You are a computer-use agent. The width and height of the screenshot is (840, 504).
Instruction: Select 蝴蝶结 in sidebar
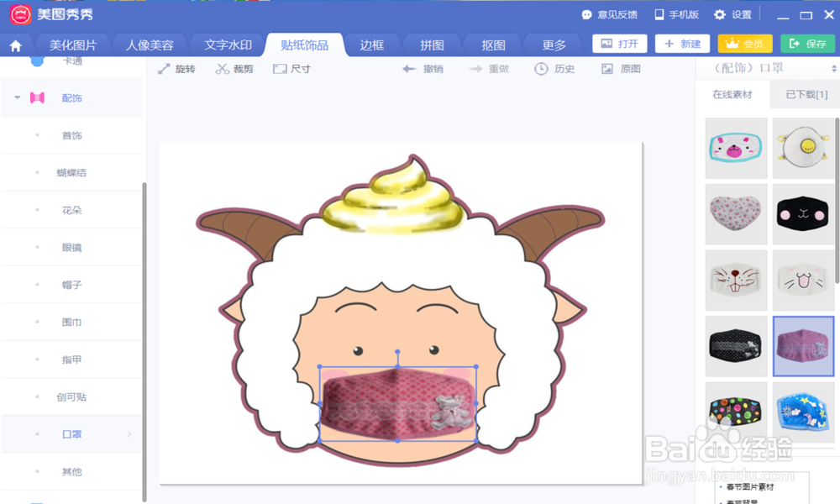coord(71,173)
